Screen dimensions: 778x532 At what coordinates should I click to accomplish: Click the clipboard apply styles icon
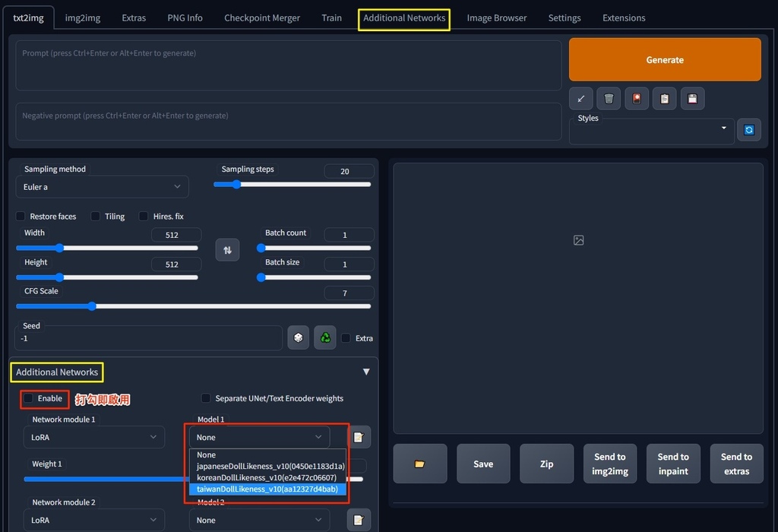tap(664, 98)
